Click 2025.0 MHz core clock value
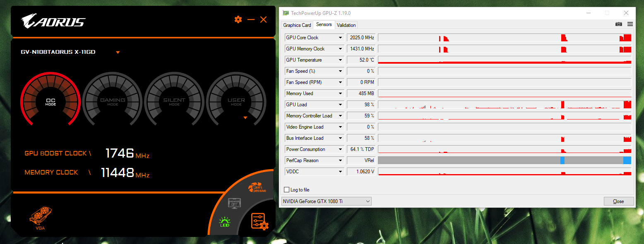 (x=361, y=38)
